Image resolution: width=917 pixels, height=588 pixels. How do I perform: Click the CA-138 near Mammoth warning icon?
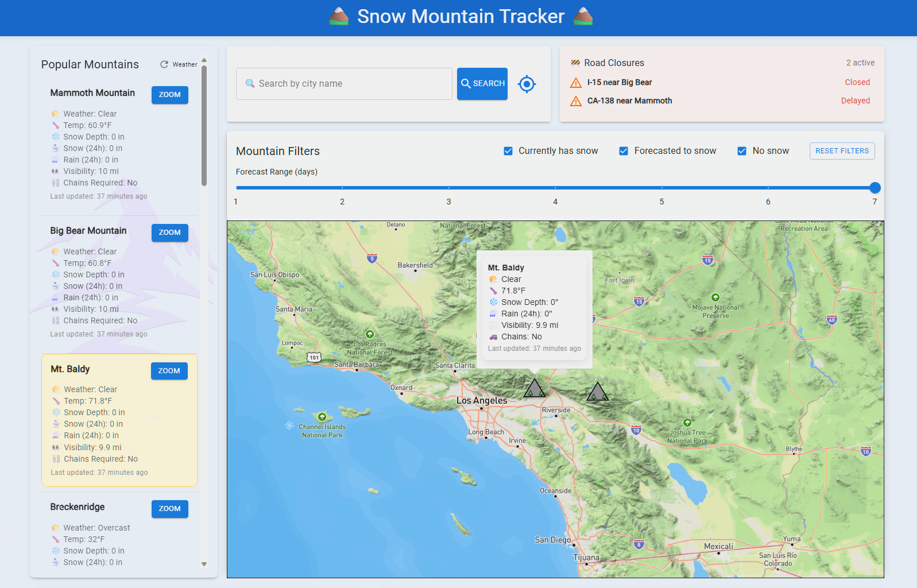pos(576,101)
